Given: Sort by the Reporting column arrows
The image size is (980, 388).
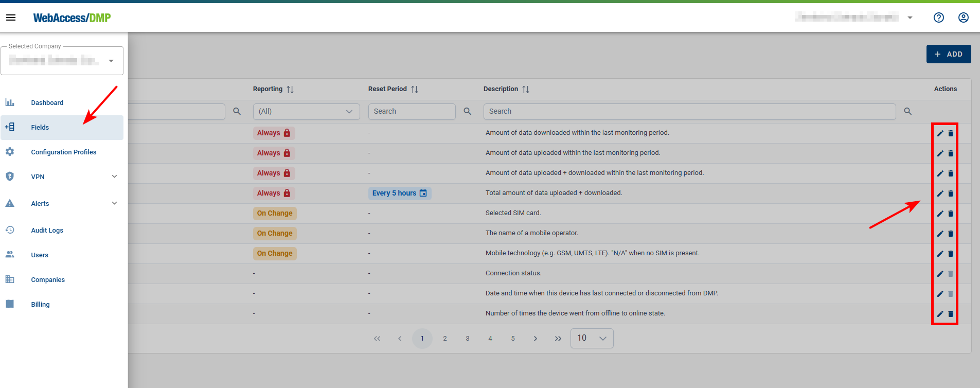Looking at the screenshot, I should [290, 90].
